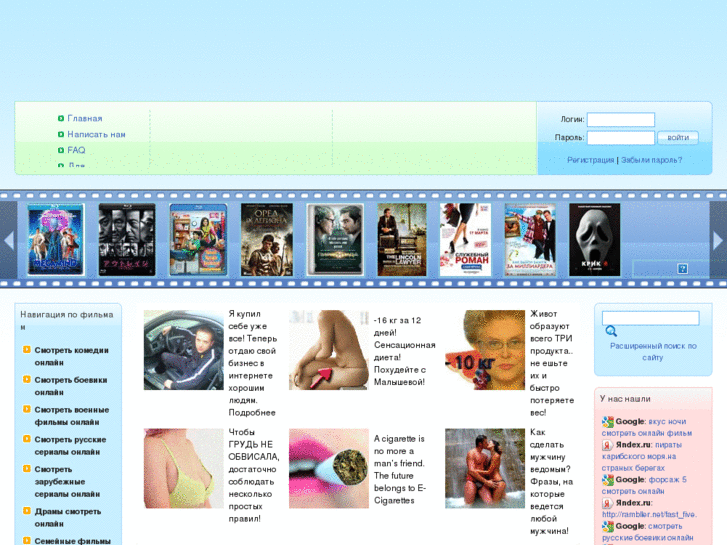Click the Логин input field
Screen dimensions: 727x545
[x=621, y=120]
